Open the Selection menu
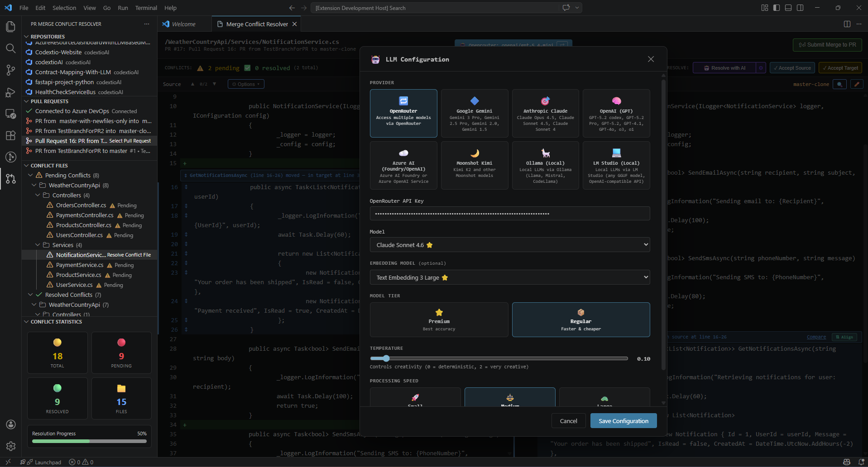The image size is (868, 467). [x=64, y=8]
